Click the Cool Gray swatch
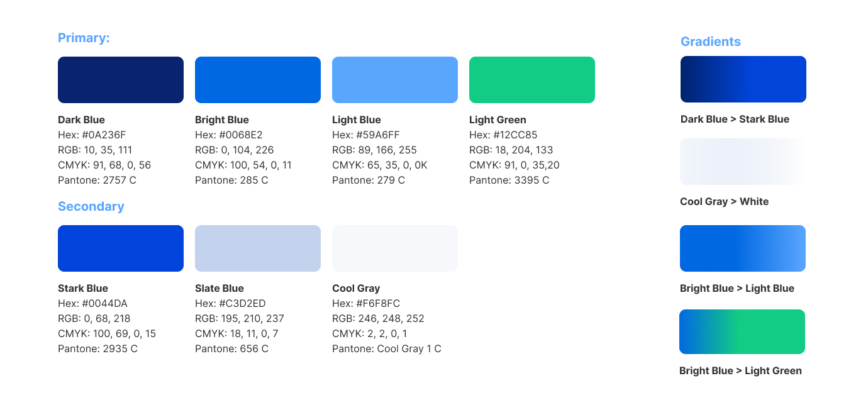868x405 pixels. [395, 248]
